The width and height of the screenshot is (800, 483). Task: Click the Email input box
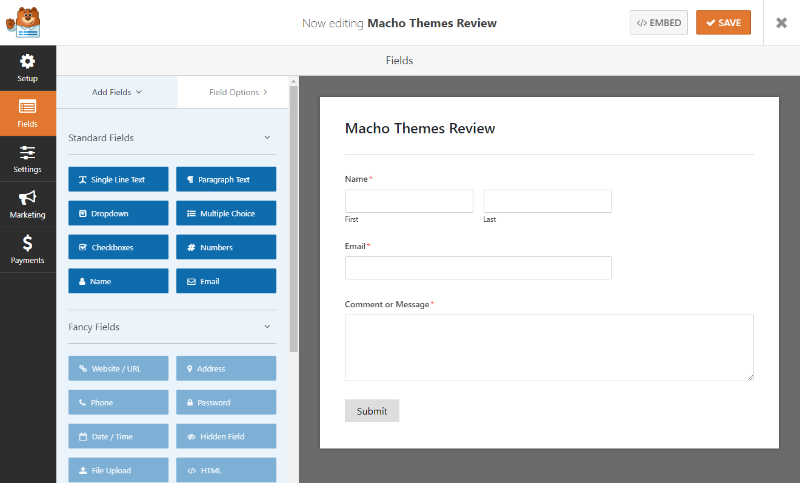pos(478,268)
